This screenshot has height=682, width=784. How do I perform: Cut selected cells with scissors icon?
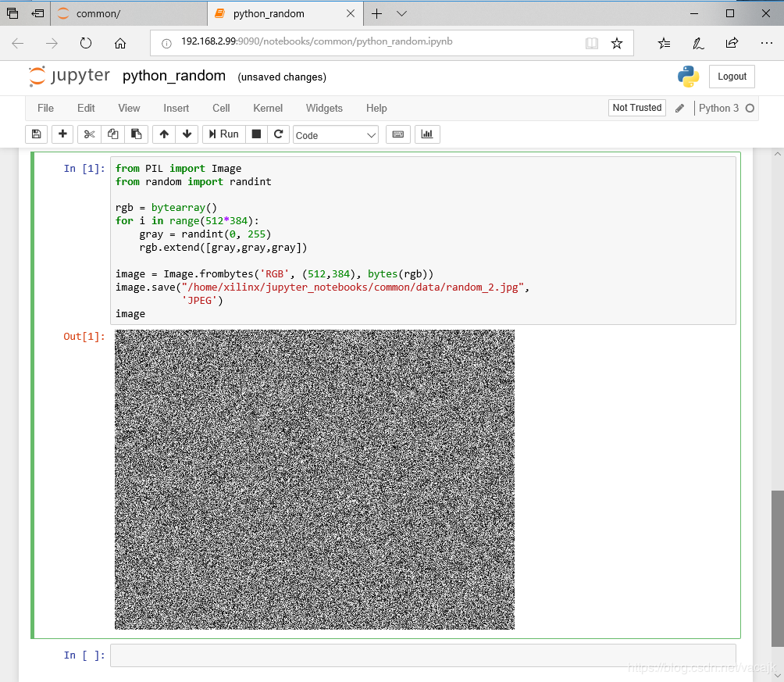(x=89, y=134)
